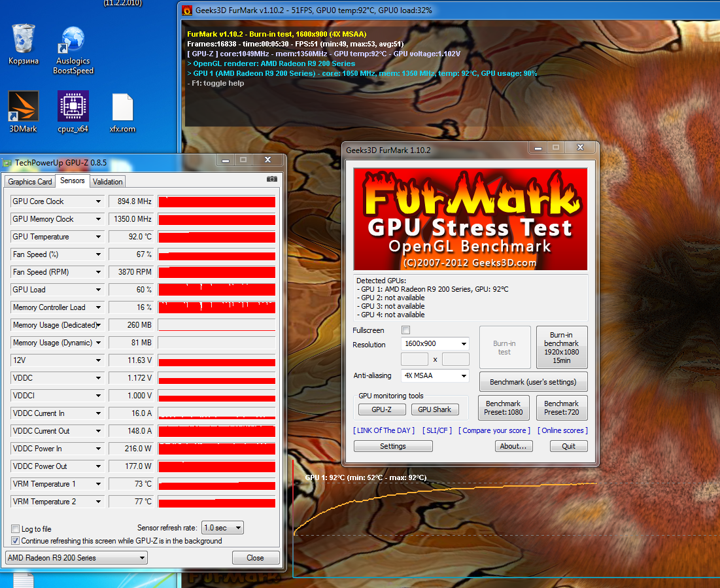Open the VDDC Power Out sensor dropdown
This screenshot has height=588, width=720.
pos(98,466)
